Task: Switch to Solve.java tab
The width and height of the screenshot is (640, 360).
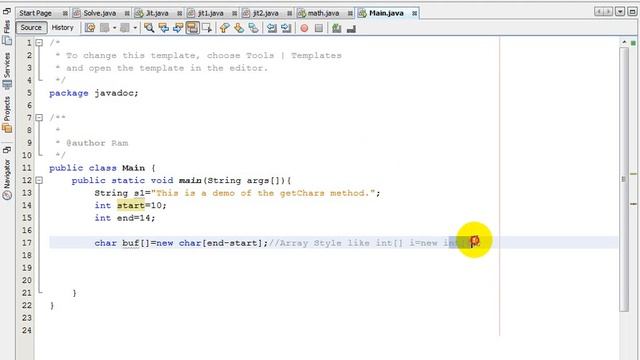Action: 99,13
